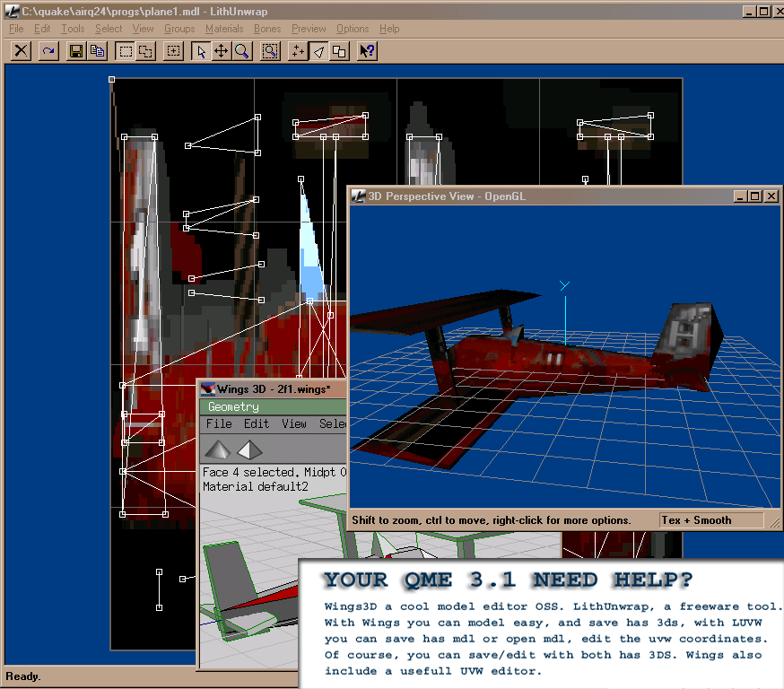Select the dashed rectangle selection tool

(x=126, y=51)
